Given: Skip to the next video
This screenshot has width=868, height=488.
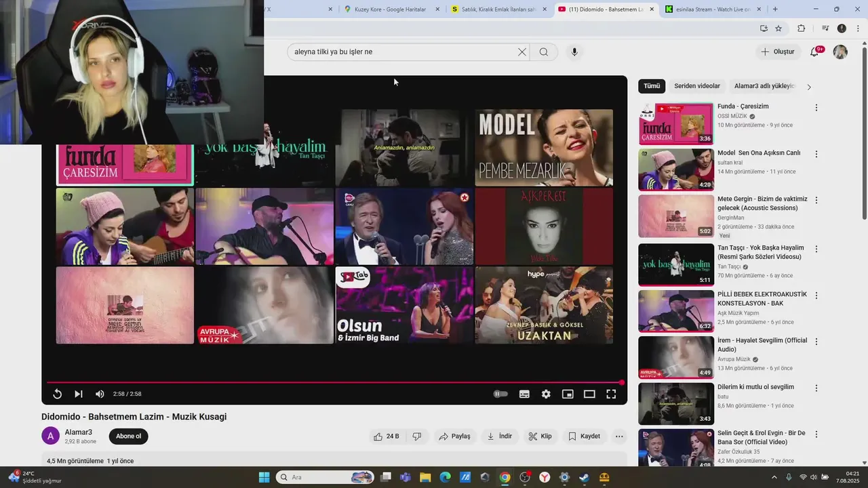Looking at the screenshot, I should (x=79, y=394).
